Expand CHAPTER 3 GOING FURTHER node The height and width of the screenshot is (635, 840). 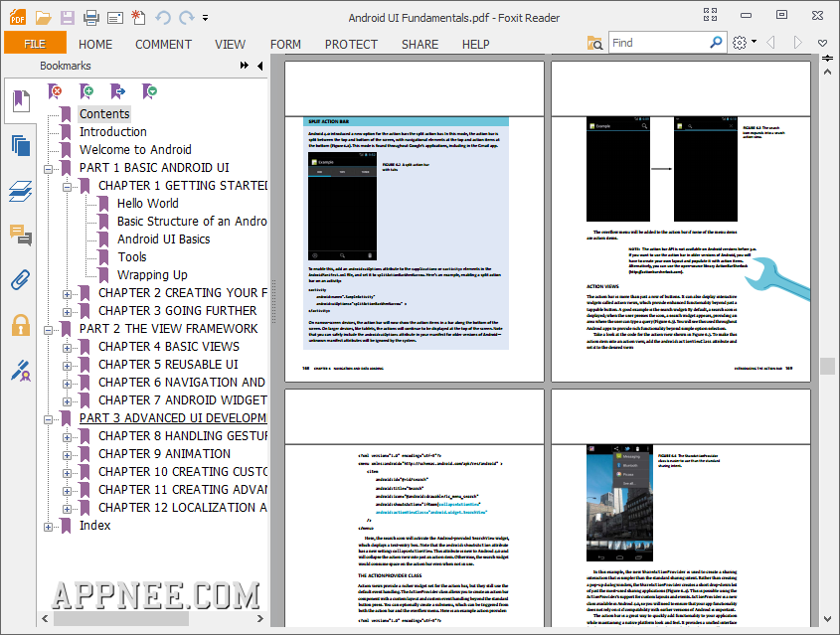(67, 312)
